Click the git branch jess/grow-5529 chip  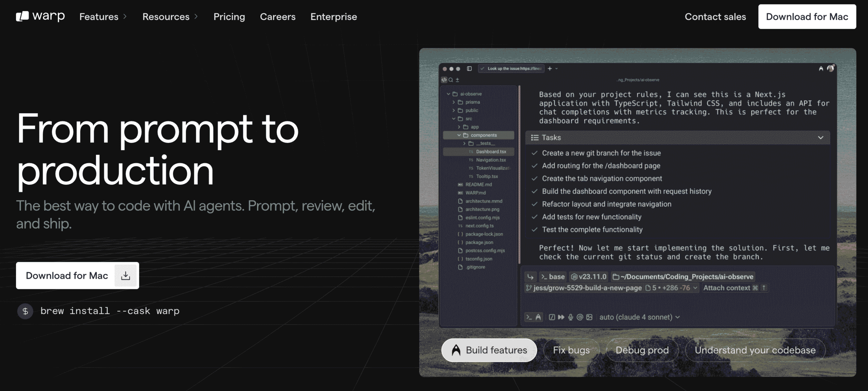tap(584, 288)
